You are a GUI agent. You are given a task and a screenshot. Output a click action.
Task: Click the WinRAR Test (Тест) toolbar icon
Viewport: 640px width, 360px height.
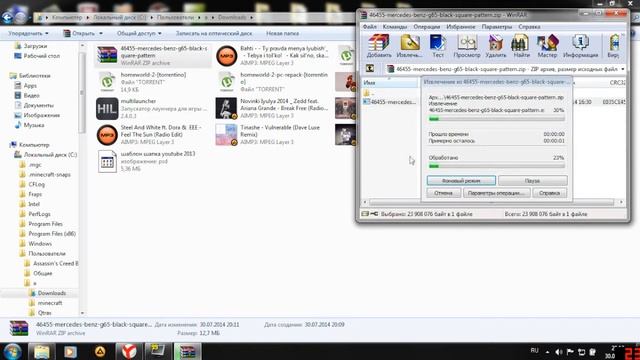tap(438, 46)
